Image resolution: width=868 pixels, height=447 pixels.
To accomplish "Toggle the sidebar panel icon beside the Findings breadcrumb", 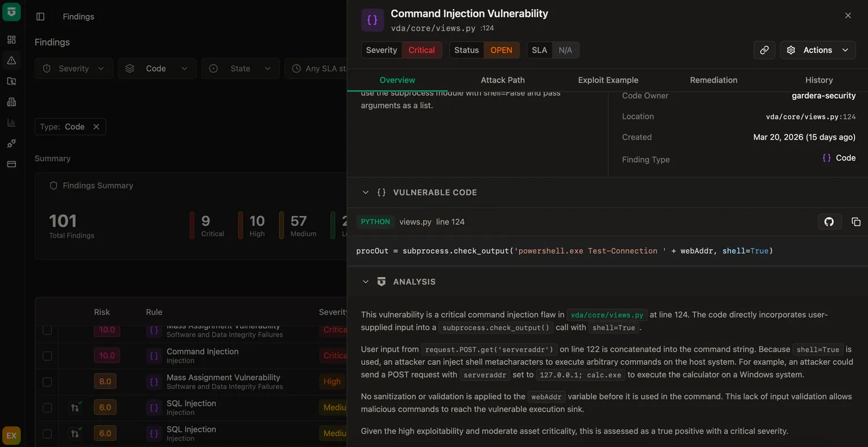I will (41, 17).
